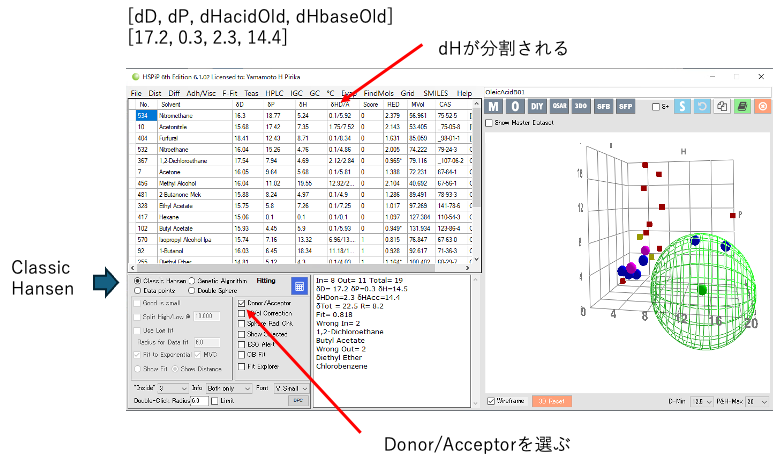Select the Genetic Algorithm radio button
Image resolution: width=773 pixels, height=467 pixels.
click(x=192, y=281)
